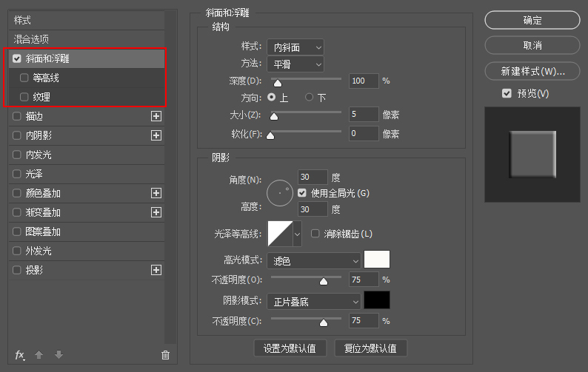Click plus icon next to 投影
The image size is (588, 372).
pos(156,270)
